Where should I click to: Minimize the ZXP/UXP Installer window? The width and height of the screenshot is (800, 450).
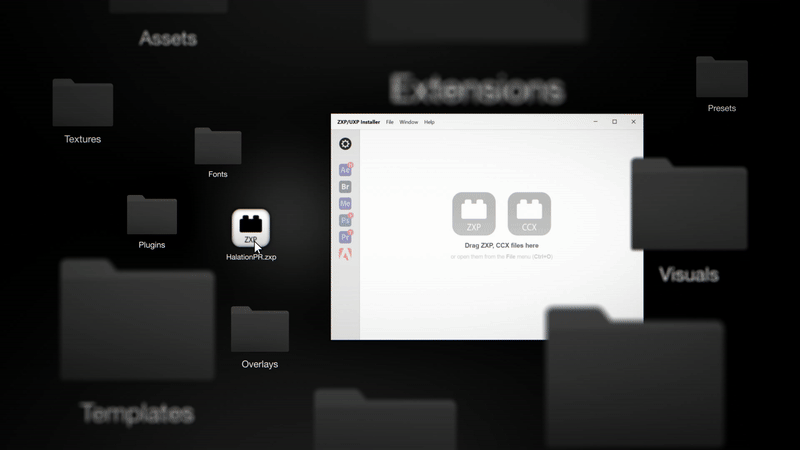pyautogui.click(x=595, y=122)
